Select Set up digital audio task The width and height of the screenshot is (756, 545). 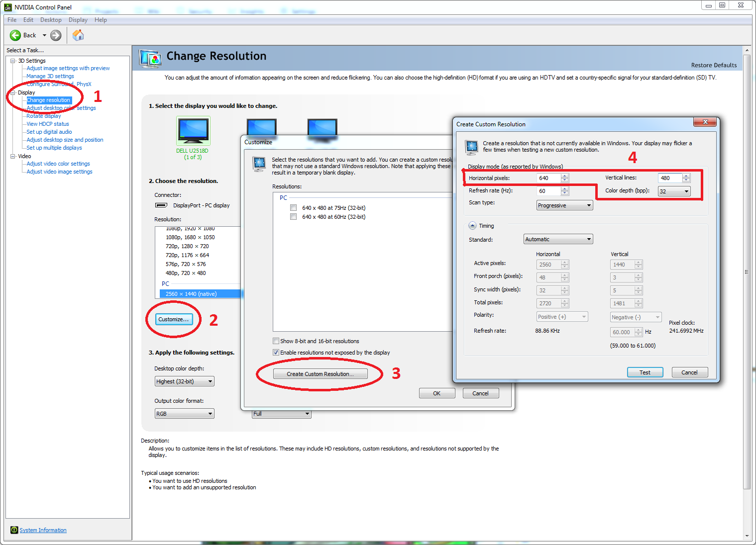[49, 132]
